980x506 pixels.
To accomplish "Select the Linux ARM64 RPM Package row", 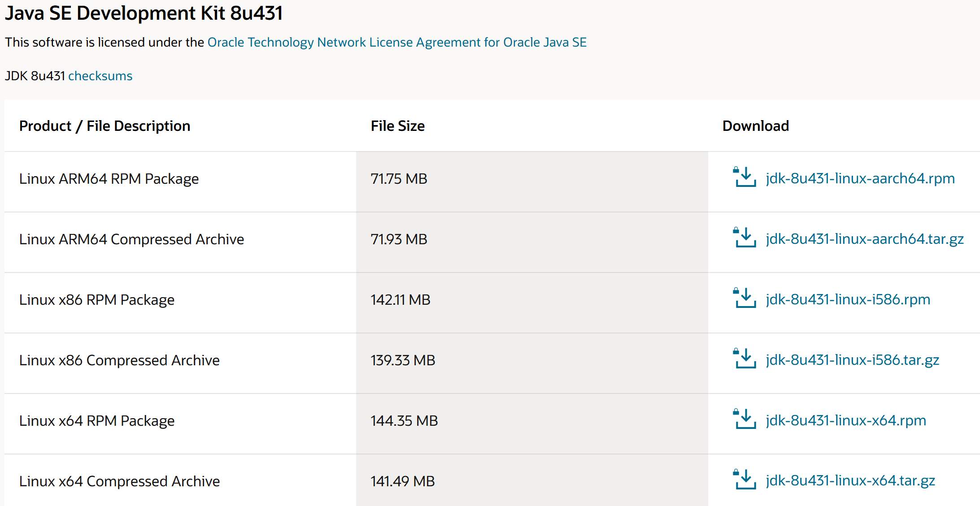I will click(x=109, y=179).
